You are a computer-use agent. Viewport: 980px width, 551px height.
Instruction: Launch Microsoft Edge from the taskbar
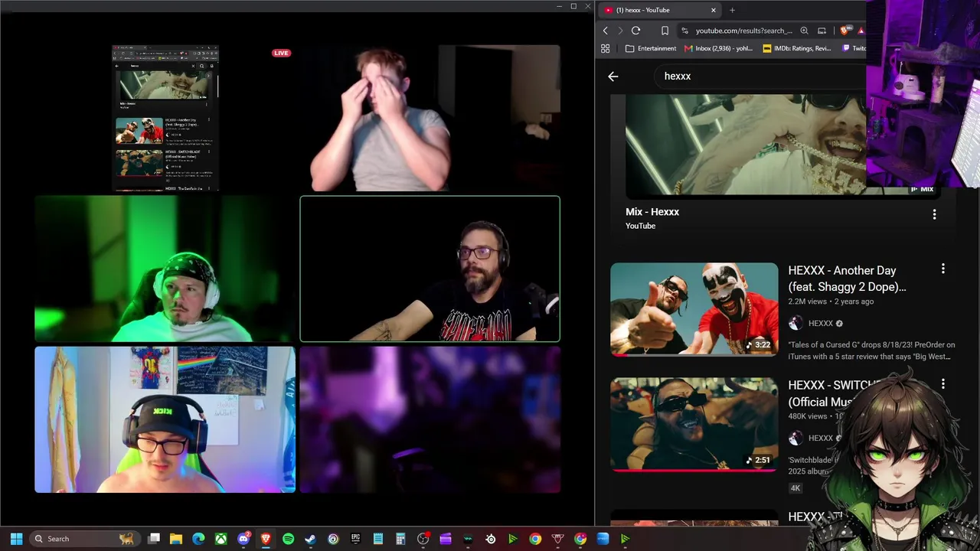coord(198,539)
